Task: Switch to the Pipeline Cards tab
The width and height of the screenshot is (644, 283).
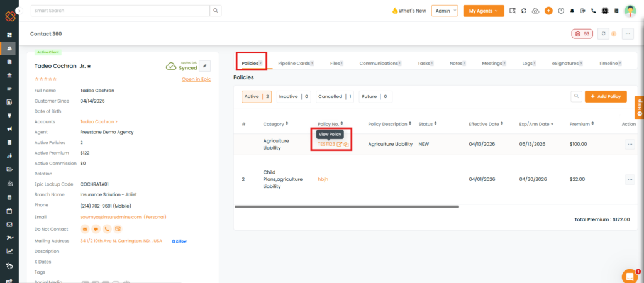Action: 295,64
